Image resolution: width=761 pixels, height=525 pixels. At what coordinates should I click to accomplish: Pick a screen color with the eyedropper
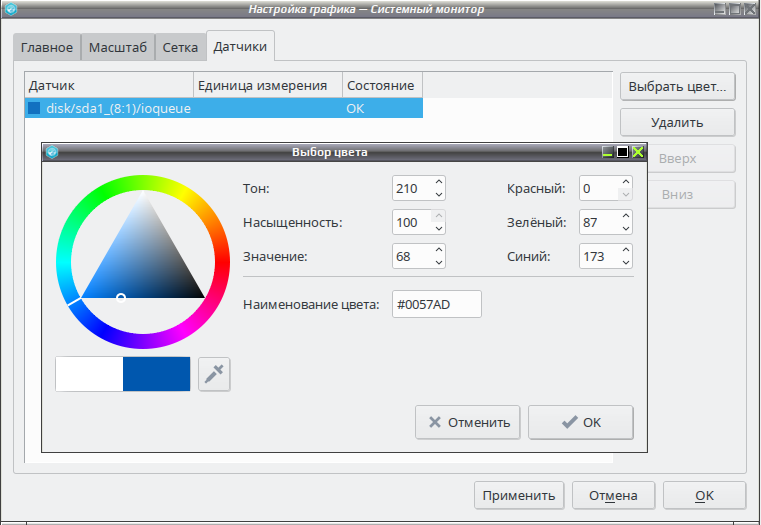pyautogui.click(x=214, y=374)
